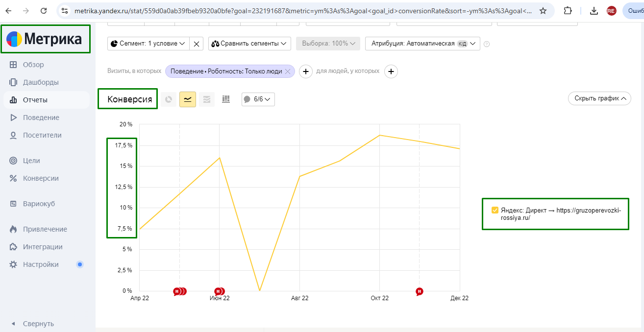Bookmark page with the star icon
Image resolution: width=644 pixels, height=332 pixels.
coord(543,11)
